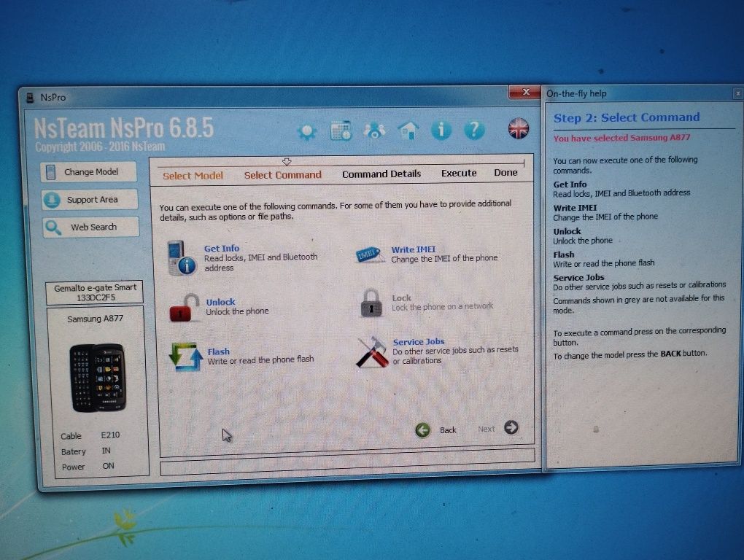Go to the Execute step

pos(459,173)
